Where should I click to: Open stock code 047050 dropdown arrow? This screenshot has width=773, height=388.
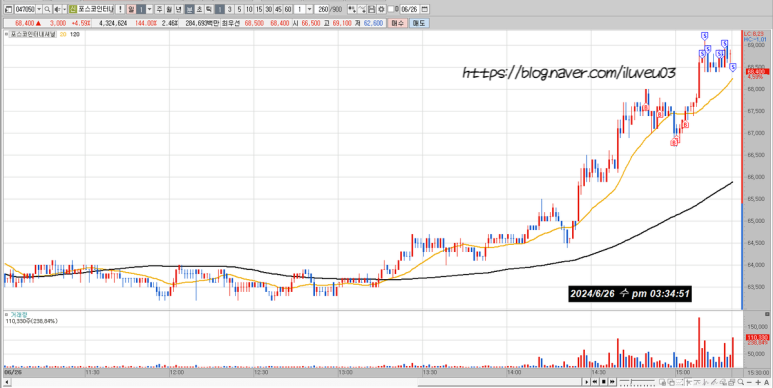pyautogui.click(x=39, y=9)
